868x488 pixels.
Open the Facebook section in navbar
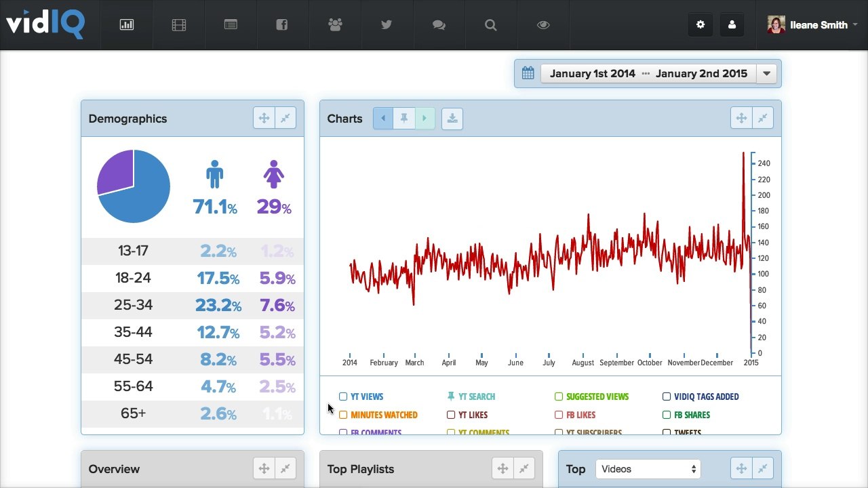pos(282,25)
